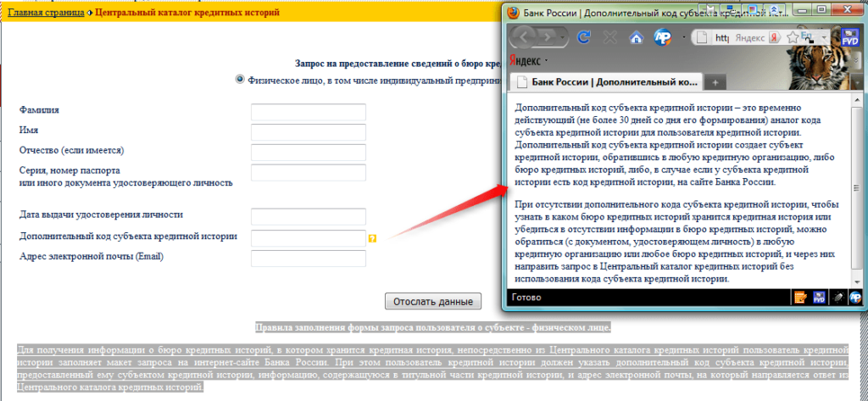
Task: Click into the 'Фамилия' text field
Action: [308, 112]
